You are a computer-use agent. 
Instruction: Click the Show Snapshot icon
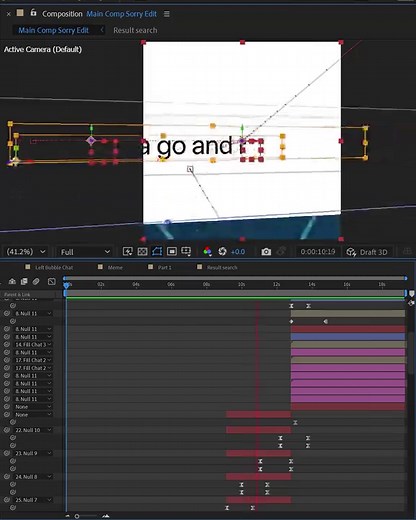(282, 251)
